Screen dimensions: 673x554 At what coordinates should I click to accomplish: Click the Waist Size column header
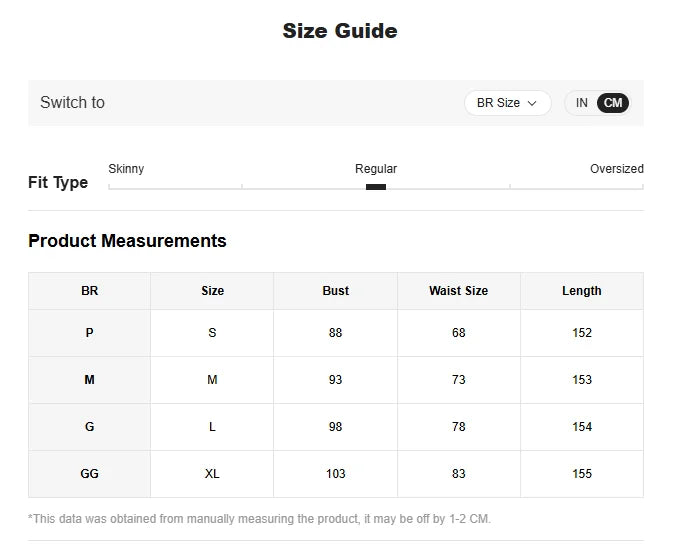point(459,291)
